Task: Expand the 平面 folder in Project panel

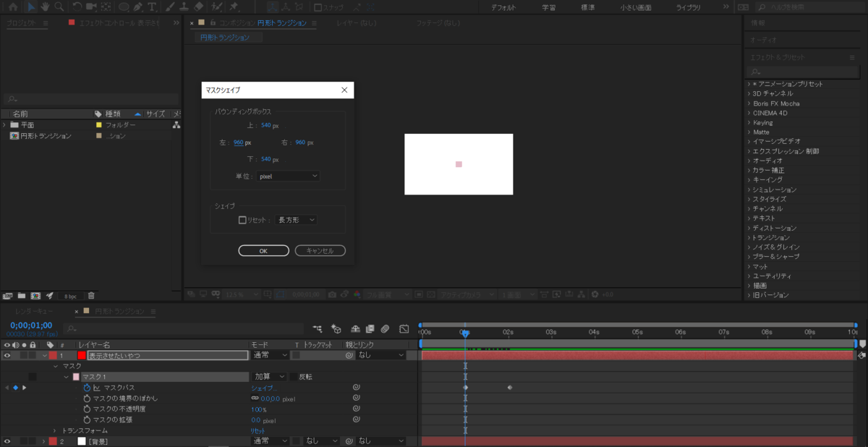Action: (5, 125)
